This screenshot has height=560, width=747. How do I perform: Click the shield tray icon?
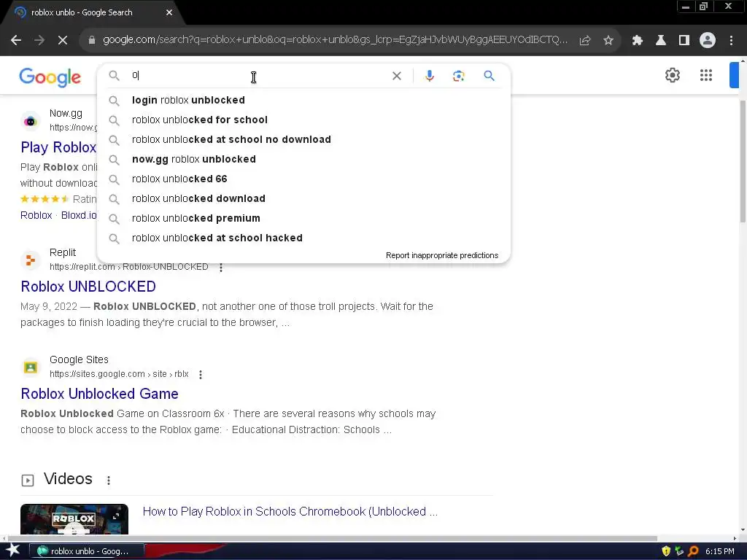666,551
